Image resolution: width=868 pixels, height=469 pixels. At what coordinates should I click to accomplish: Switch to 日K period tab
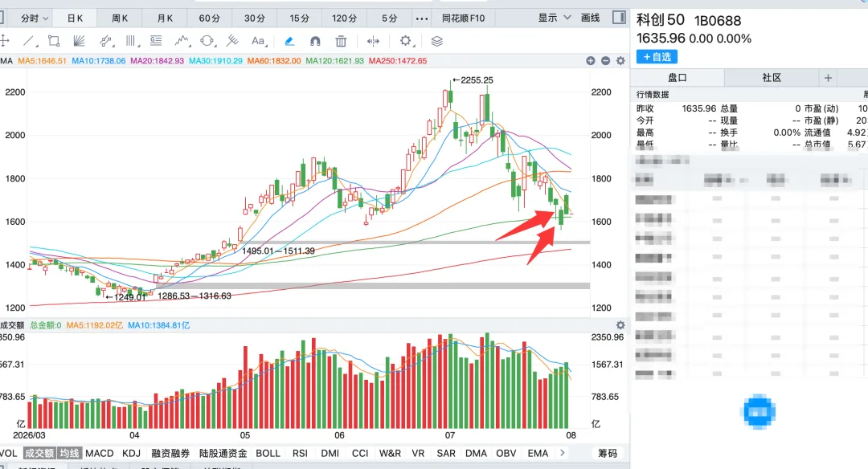click(x=75, y=18)
